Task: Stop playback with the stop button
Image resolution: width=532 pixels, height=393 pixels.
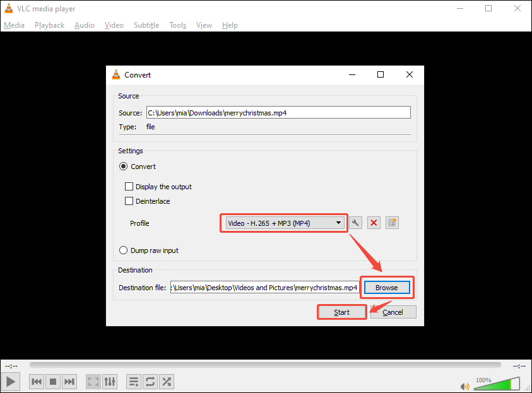Action: (53, 382)
